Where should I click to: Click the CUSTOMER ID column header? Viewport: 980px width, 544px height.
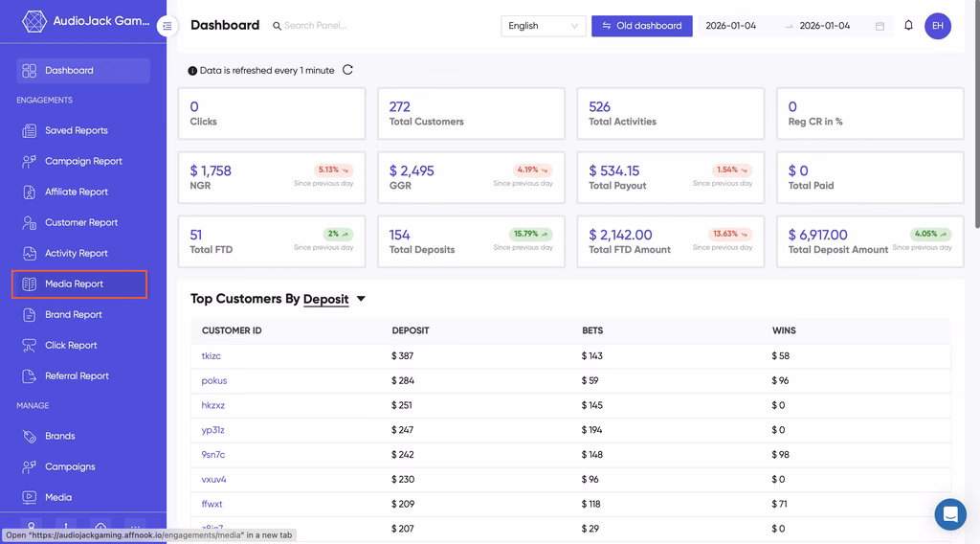point(232,330)
